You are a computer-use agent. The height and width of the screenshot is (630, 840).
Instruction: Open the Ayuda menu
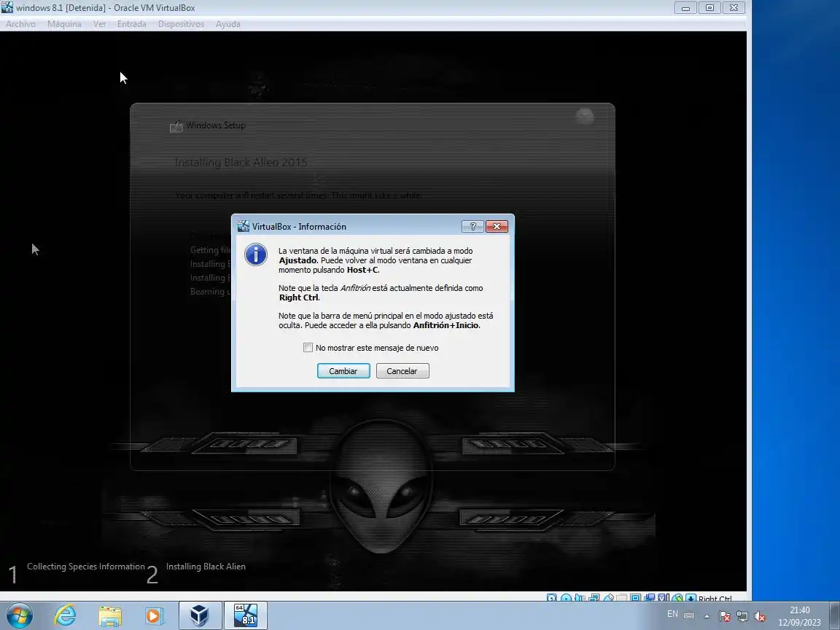tap(227, 24)
